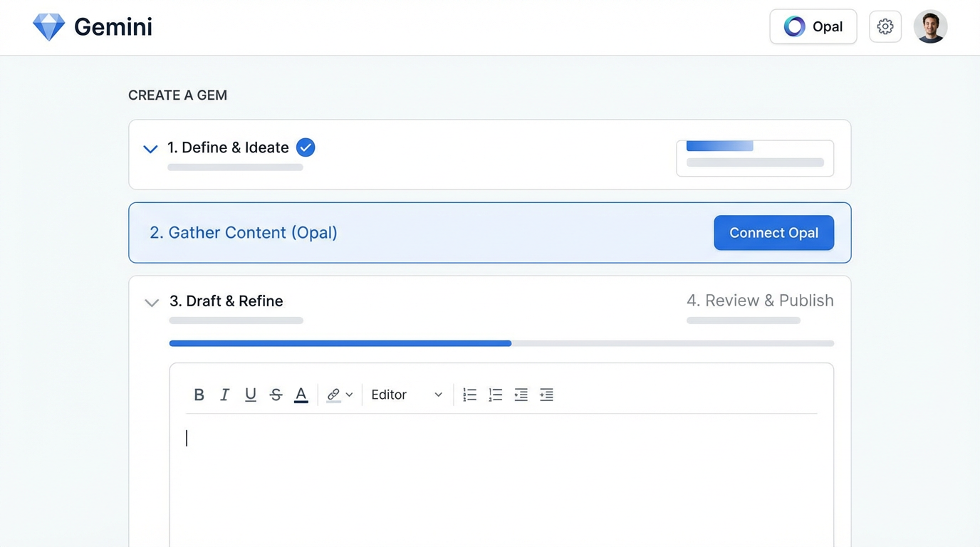Image resolution: width=980 pixels, height=547 pixels.
Task: Apply bold formatting in the editor
Action: point(199,395)
